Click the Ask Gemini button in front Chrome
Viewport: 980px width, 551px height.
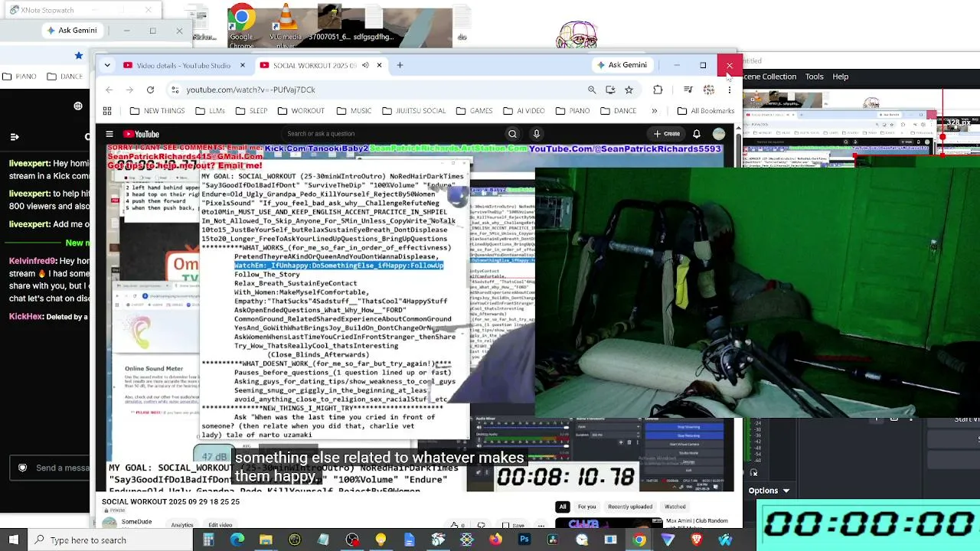[622, 65]
